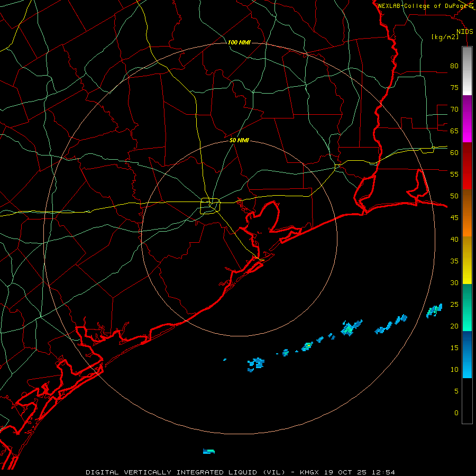
Task: Click the 10 scale label
Action: click(454, 370)
